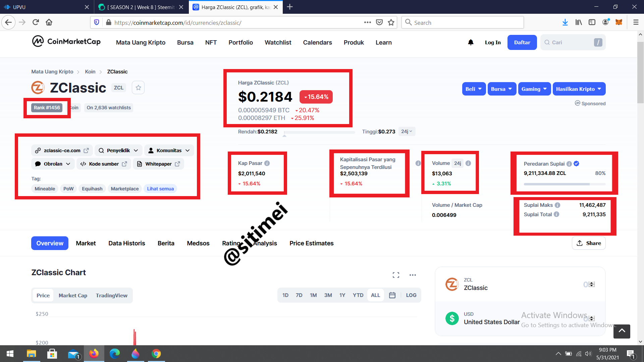The width and height of the screenshot is (644, 362).
Task: Reload the current page
Action: [x=36, y=22]
